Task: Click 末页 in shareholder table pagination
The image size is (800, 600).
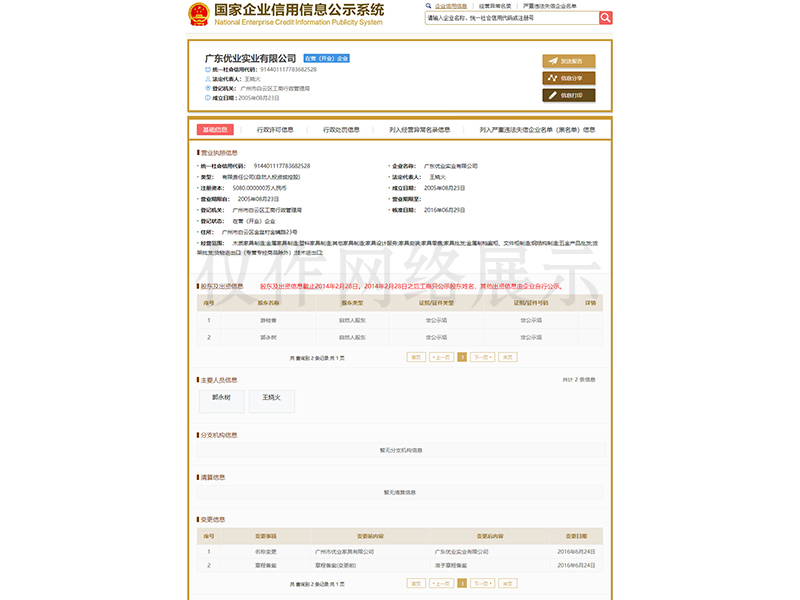Action: tap(508, 357)
